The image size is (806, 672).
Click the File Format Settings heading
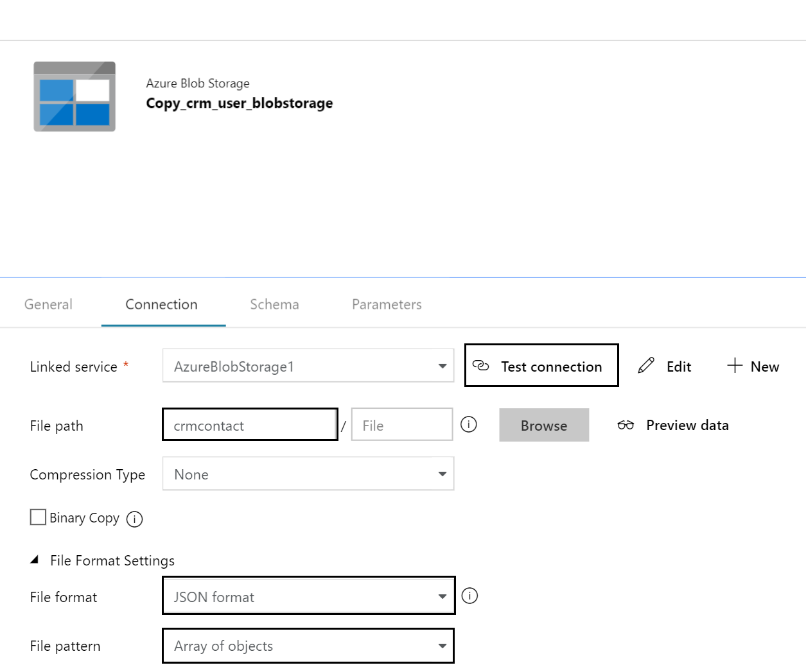(x=112, y=560)
